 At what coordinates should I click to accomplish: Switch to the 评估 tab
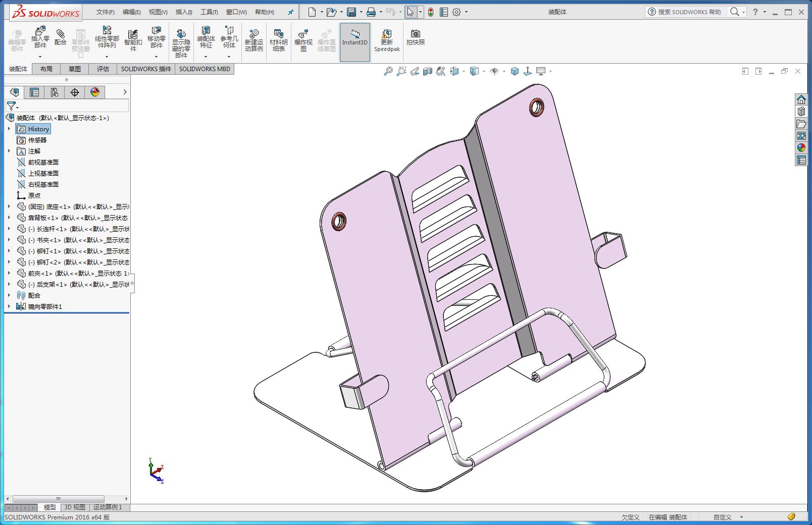103,69
